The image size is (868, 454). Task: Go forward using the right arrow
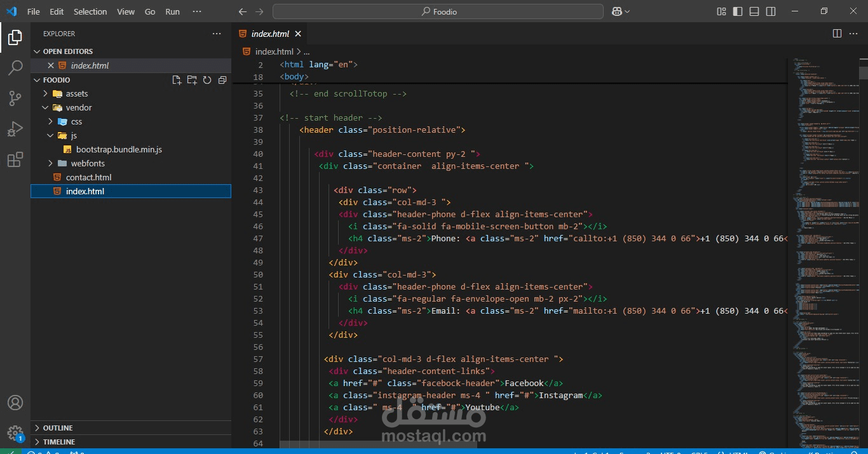[259, 11]
